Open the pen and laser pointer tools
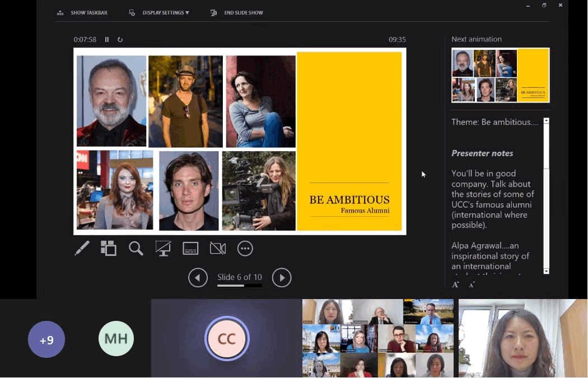This screenshot has width=588, height=378. [x=82, y=249]
